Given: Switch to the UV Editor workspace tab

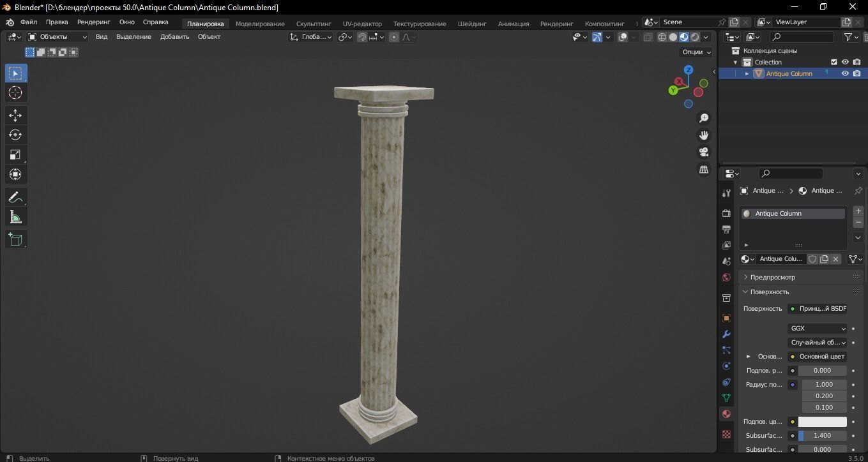Looking at the screenshot, I should click(x=362, y=24).
